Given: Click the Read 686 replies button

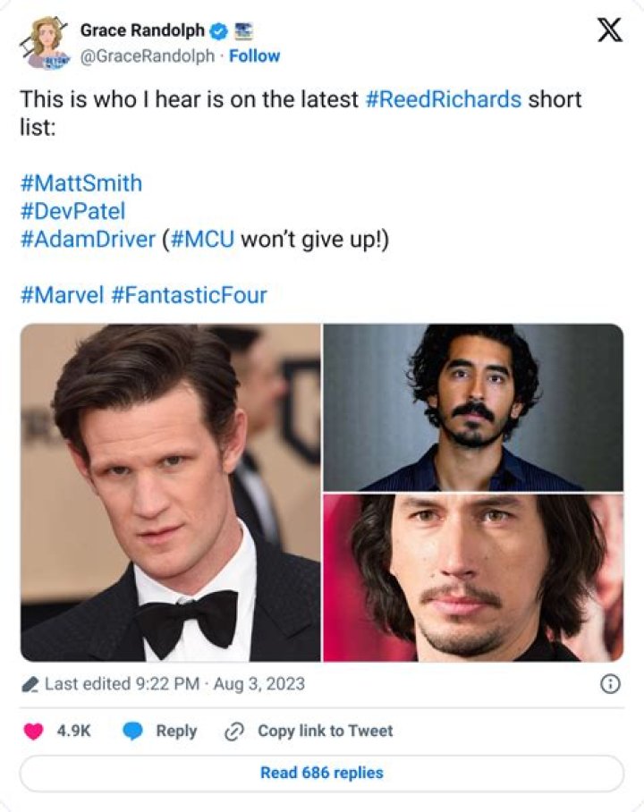Looking at the screenshot, I should pyautogui.click(x=321, y=773).
